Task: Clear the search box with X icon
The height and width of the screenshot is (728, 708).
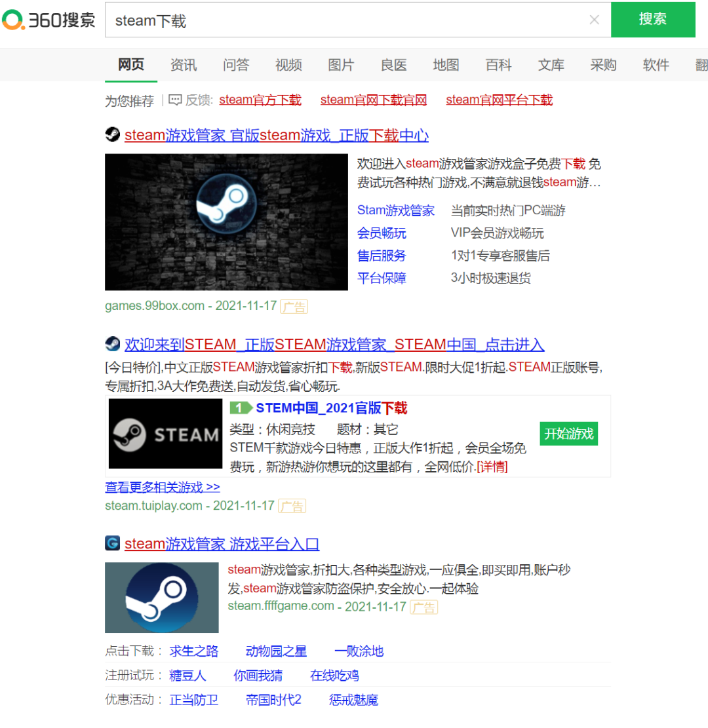Action: point(594,20)
